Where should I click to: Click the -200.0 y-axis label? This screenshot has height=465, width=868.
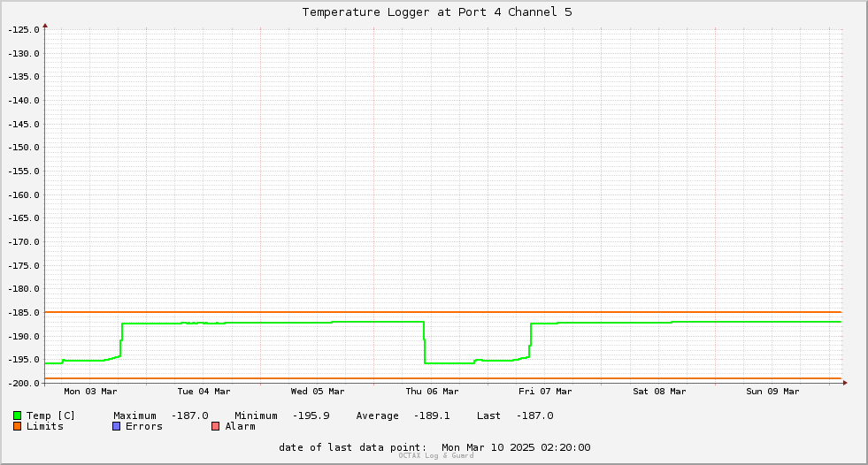tap(24, 383)
